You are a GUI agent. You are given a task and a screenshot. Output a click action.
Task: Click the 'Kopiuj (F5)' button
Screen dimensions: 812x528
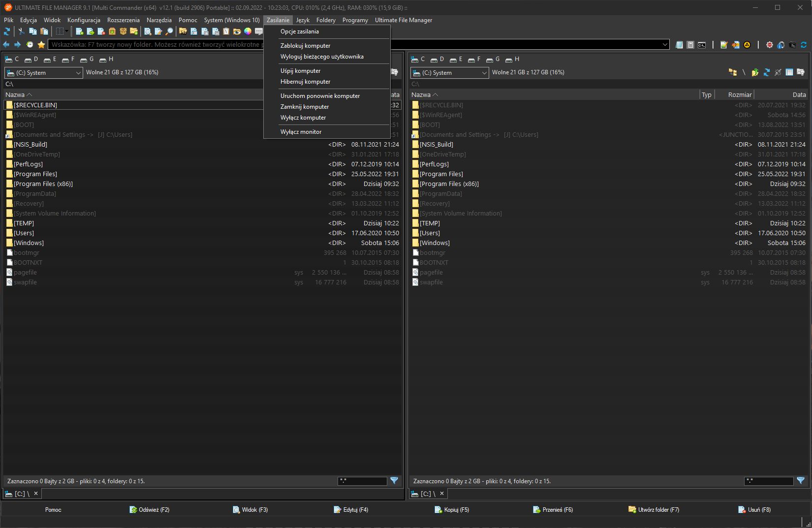point(452,510)
